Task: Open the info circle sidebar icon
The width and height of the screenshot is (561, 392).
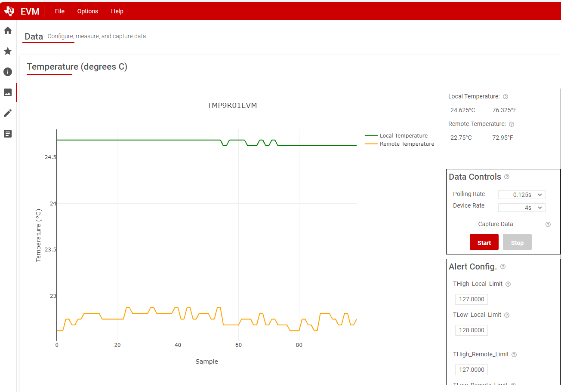Action: pos(7,72)
